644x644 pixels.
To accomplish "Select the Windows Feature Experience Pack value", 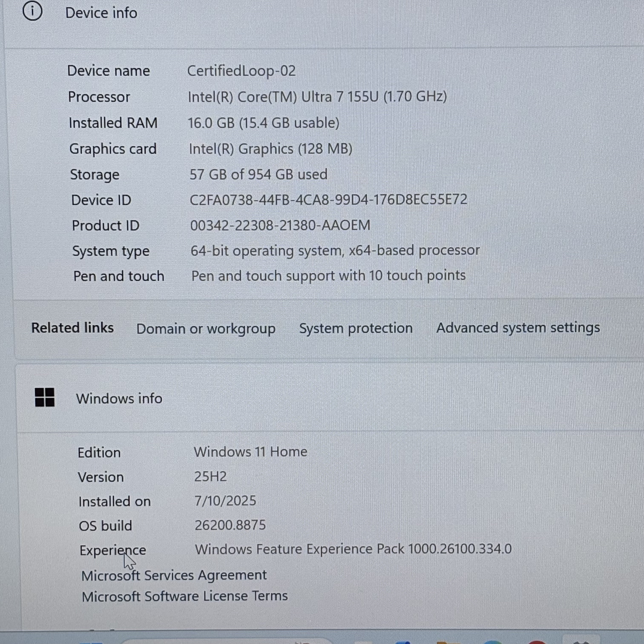I will point(353,549).
